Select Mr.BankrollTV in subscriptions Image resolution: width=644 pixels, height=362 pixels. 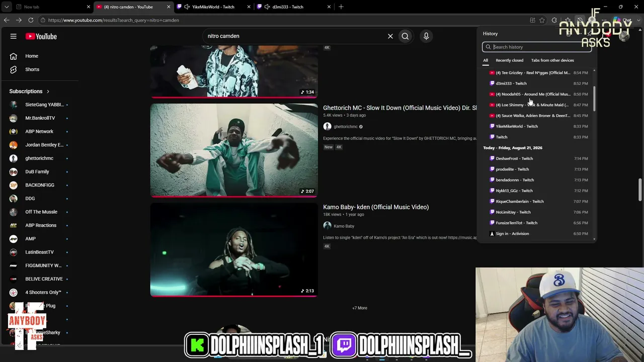[x=39, y=118]
